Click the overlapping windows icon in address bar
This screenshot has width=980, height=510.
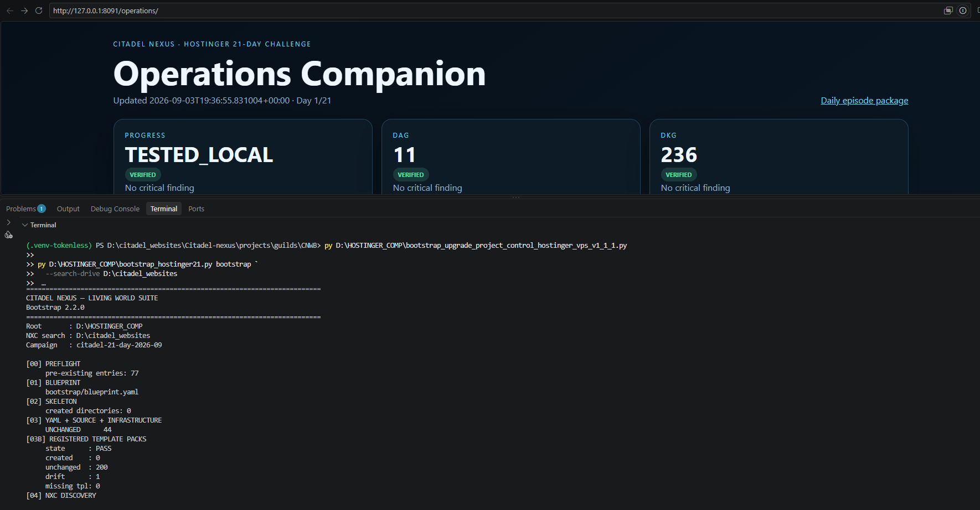pyautogui.click(x=948, y=11)
